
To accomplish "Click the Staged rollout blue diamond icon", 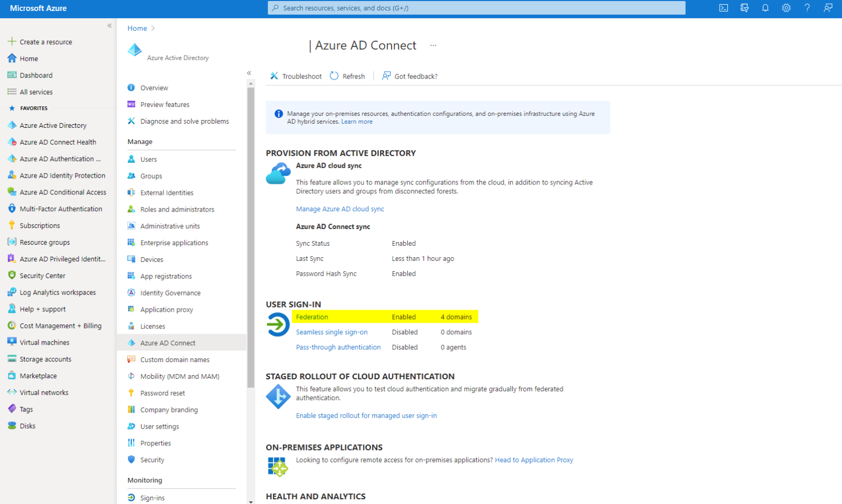I will click(x=278, y=397).
